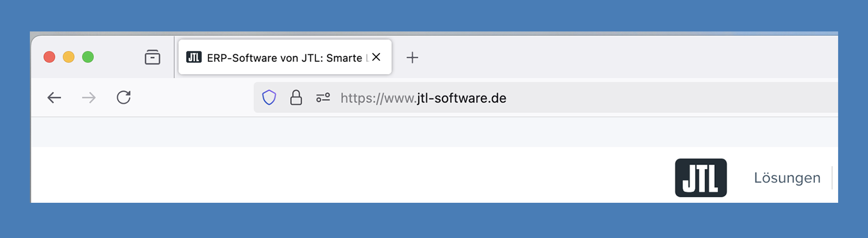Minimize the window with yellow button
The width and height of the screenshot is (868, 238).
[69, 57]
